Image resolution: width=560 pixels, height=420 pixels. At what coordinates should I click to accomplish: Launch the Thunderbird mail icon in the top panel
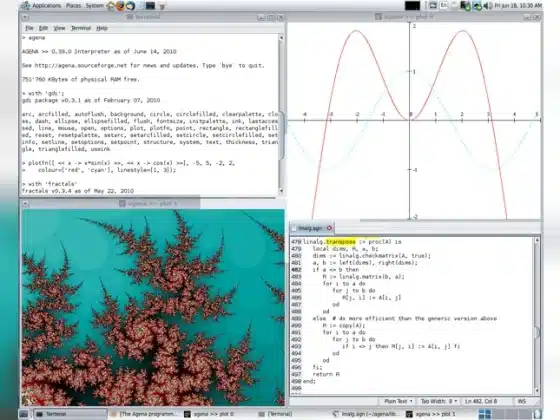[130, 6]
